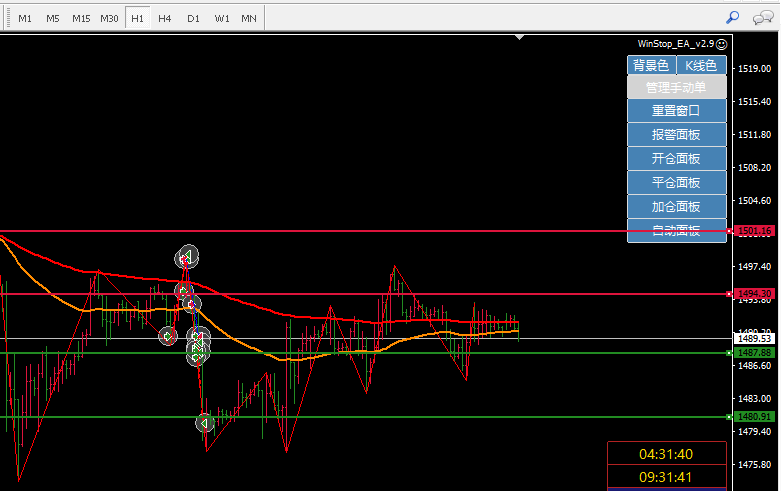The height and width of the screenshot is (491, 781).
Task: Change chart to D1 daily timeframe
Action: click(193, 18)
